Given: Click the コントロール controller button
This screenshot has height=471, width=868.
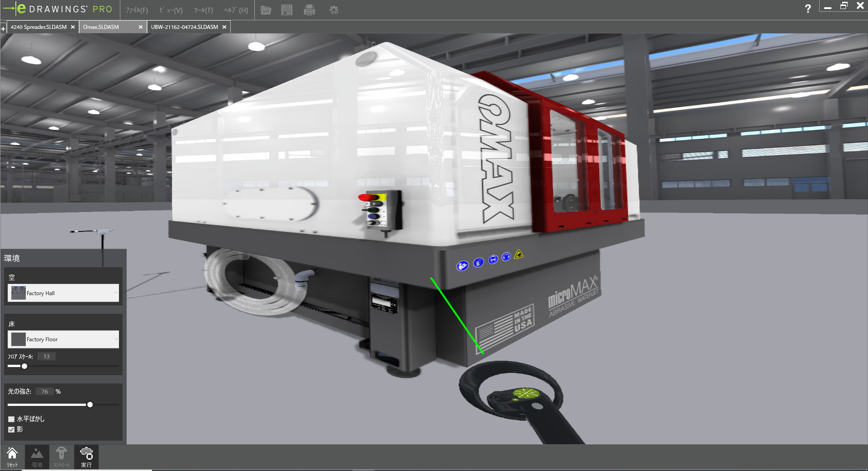Looking at the screenshot, I should (x=62, y=457).
